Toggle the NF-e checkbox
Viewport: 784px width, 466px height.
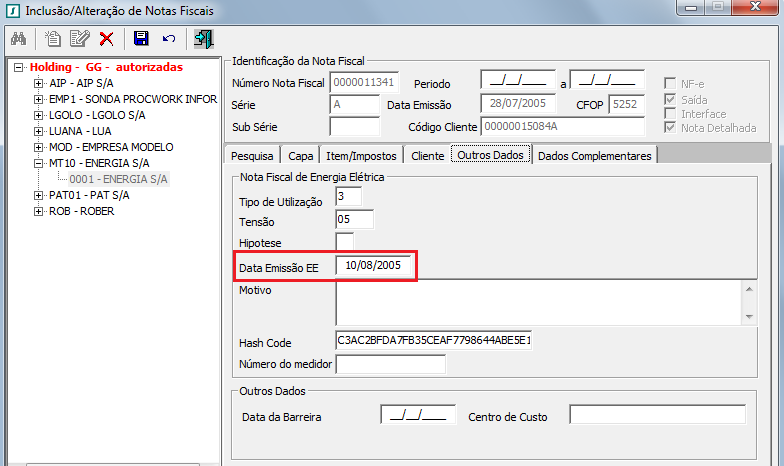[671, 82]
